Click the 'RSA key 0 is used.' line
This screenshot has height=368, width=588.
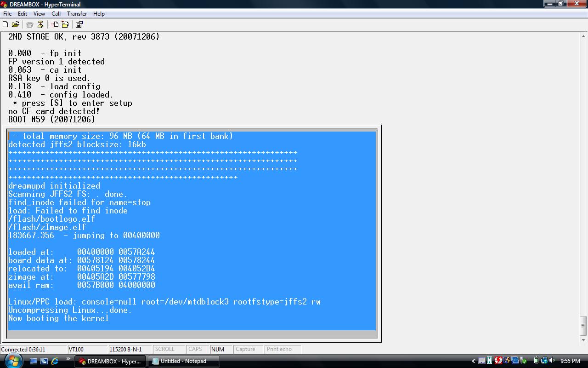[49, 78]
